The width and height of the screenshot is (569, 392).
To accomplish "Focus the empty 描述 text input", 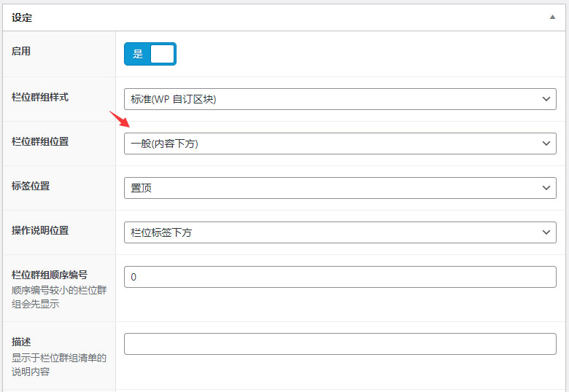I will 339,344.
